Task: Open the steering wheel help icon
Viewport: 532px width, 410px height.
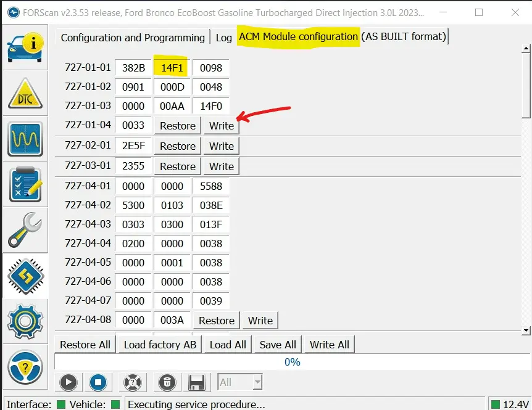Action: 25,368
